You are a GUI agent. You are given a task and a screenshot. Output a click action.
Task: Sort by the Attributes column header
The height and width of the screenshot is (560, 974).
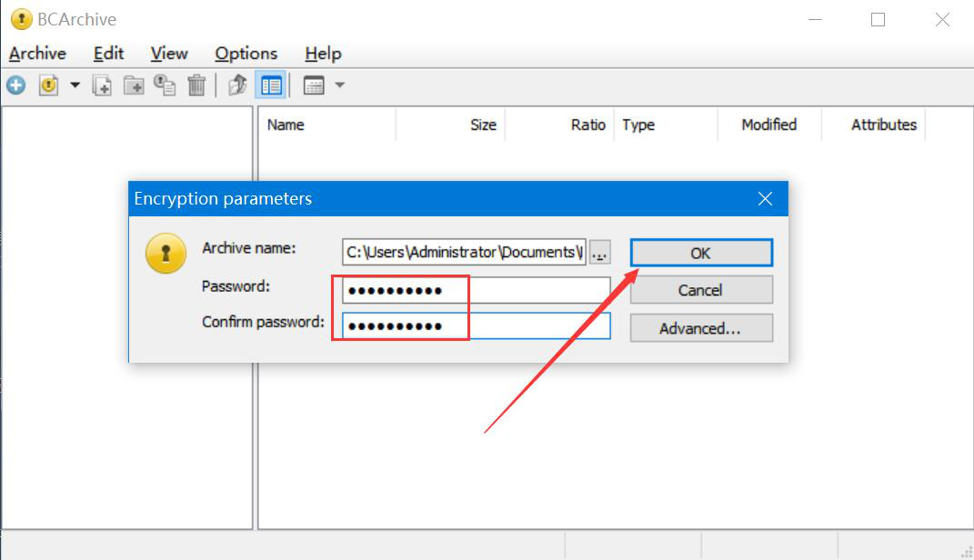873,125
